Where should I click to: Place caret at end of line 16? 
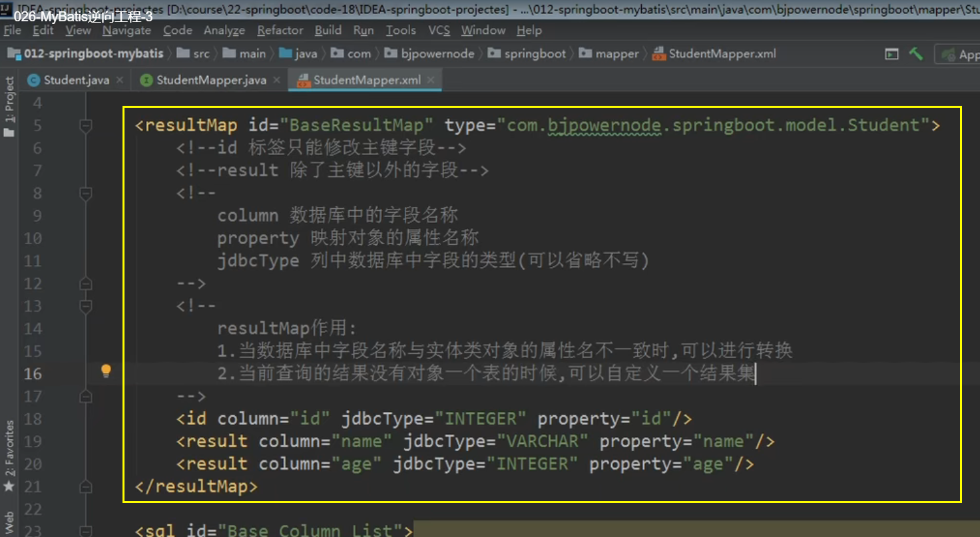(757, 374)
